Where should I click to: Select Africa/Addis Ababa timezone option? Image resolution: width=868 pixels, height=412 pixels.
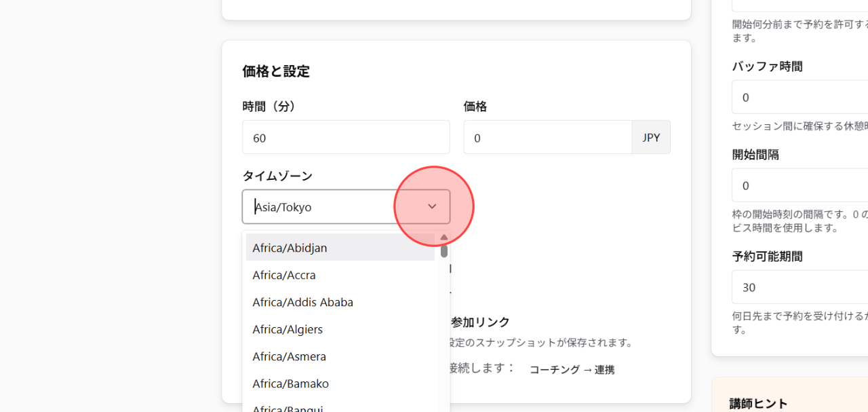(x=340, y=302)
